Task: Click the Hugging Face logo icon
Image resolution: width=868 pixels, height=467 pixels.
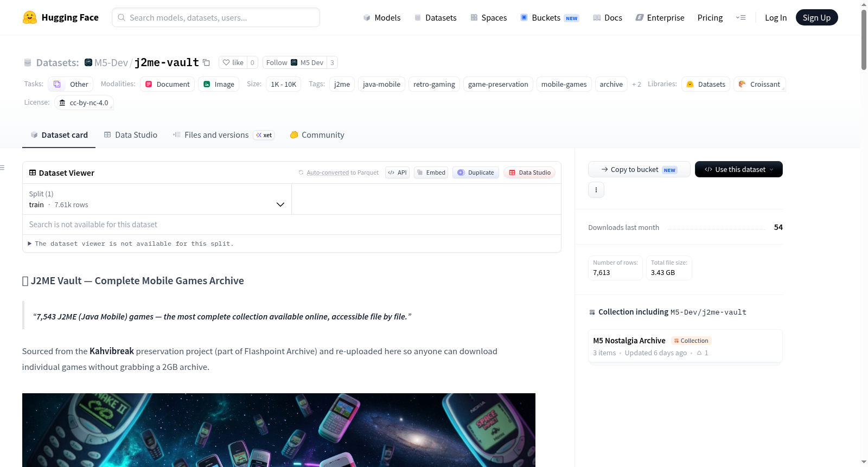Action: (30, 17)
